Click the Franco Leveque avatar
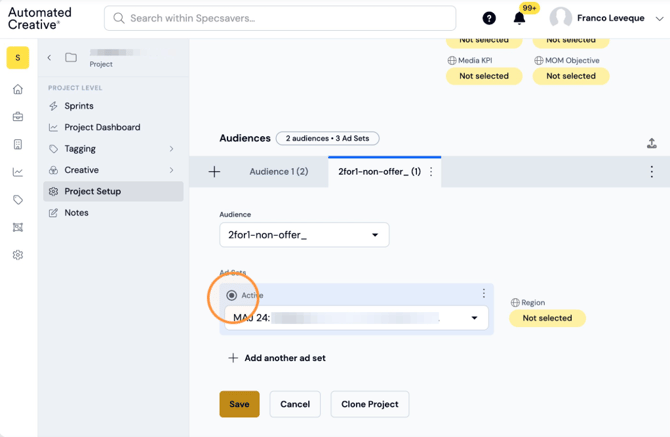This screenshot has height=437, width=670. (x=560, y=18)
